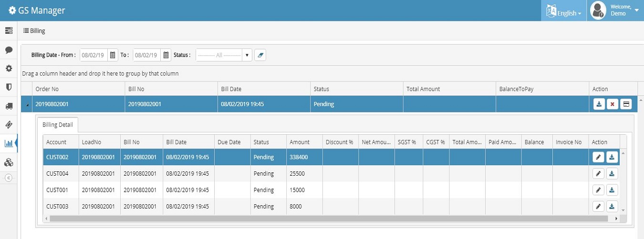This screenshot has width=644, height=239.
Task: Edit the CUST003 billing detail row
Action: coord(598,207)
